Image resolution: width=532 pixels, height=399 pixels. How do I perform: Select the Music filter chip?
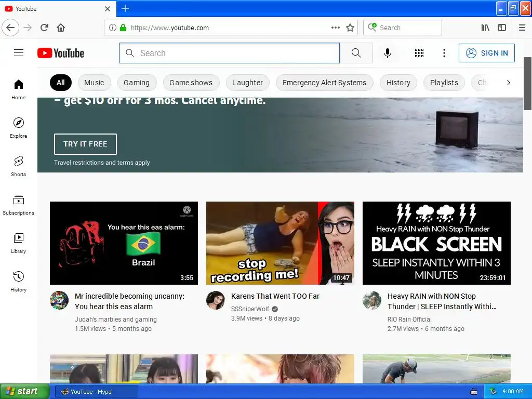click(x=94, y=83)
